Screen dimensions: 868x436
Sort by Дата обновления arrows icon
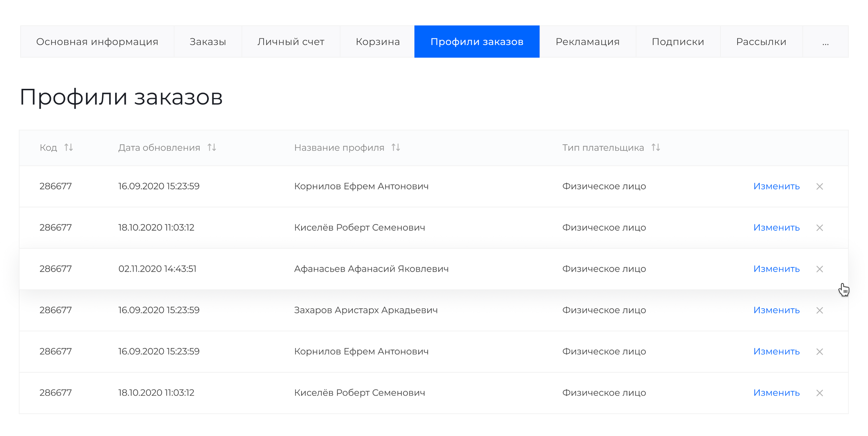(212, 147)
